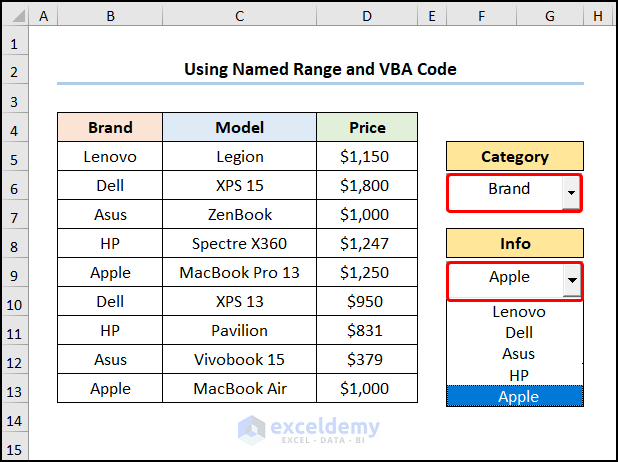Select the ZenBook model cell
618x462 pixels.
click(x=239, y=214)
